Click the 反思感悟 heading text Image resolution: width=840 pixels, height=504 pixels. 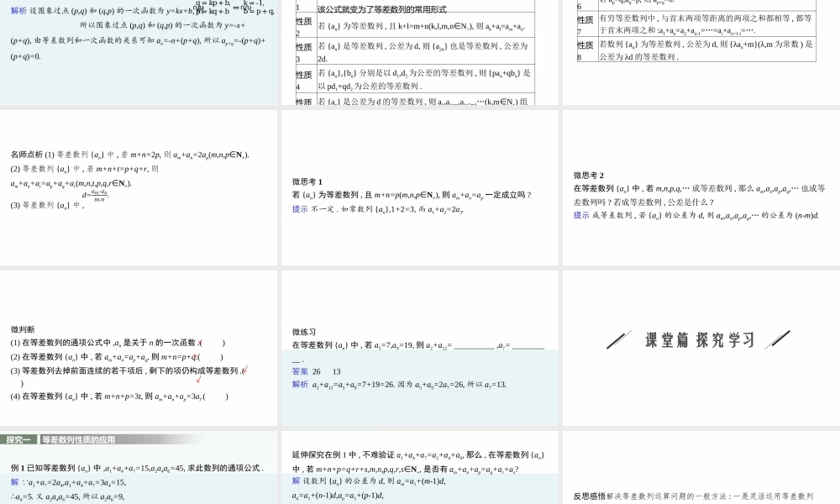(589, 496)
